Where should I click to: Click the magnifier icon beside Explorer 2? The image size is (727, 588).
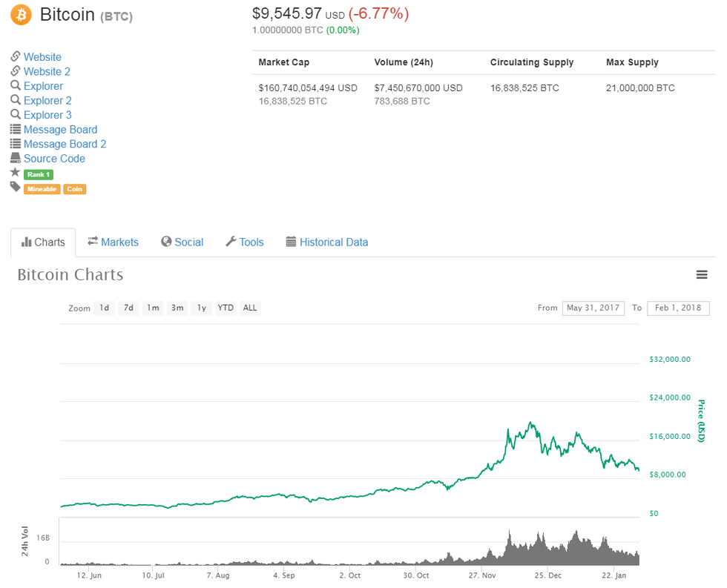tap(16, 100)
